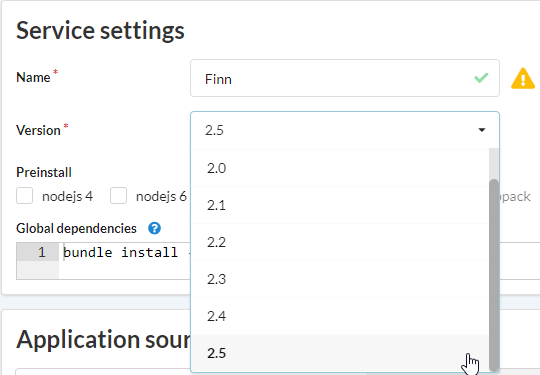Click the Version combo box showing 2.5
Image resolution: width=540 pixels, height=375 pixels.
pos(345,130)
